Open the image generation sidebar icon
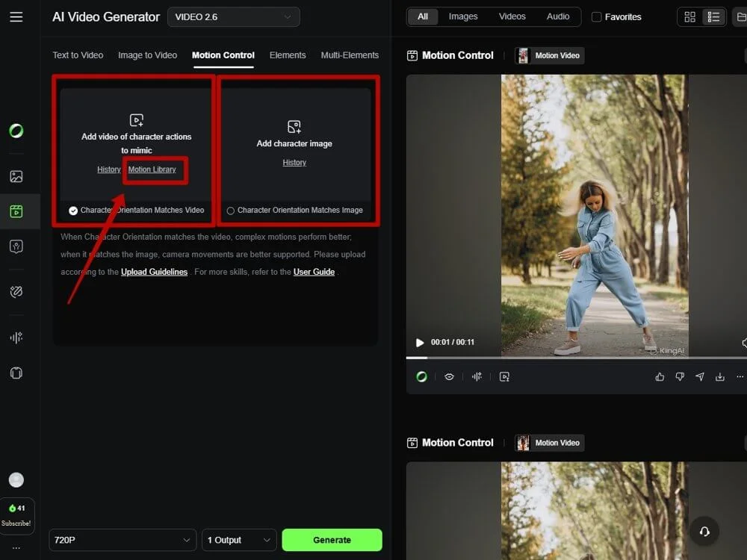747x560 pixels. [x=16, y=177]
